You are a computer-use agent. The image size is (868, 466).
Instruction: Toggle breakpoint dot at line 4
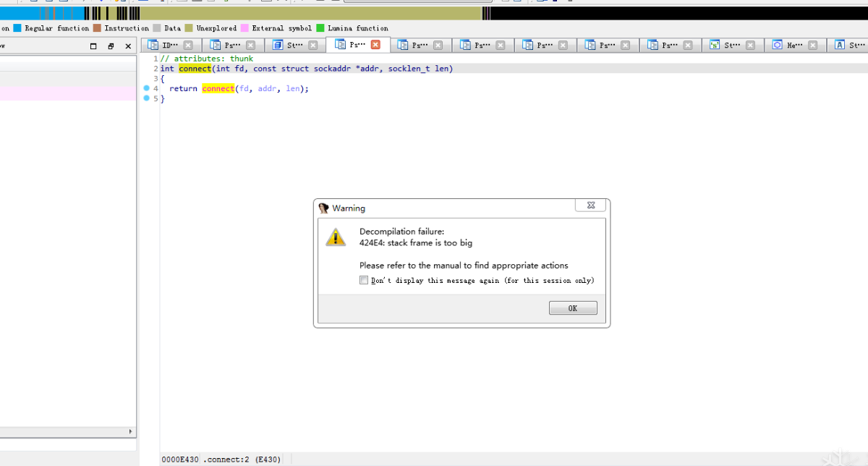click(x=146, y=88)
